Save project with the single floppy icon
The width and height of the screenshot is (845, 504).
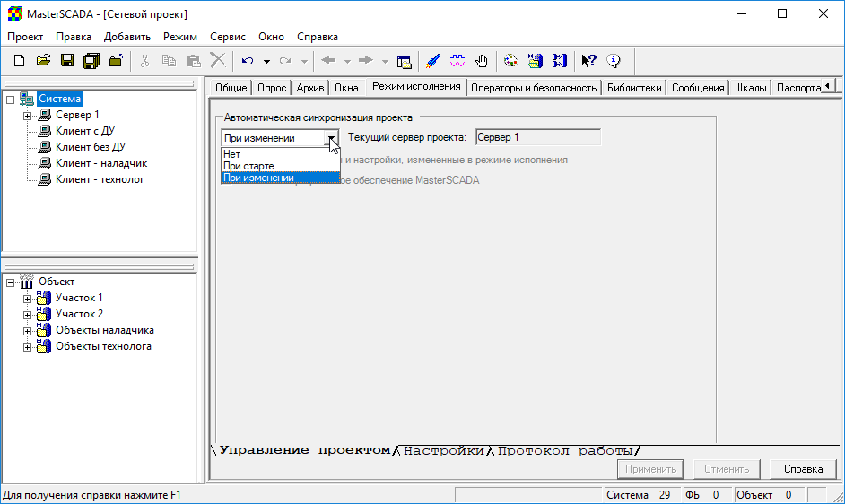pos(67,61)
